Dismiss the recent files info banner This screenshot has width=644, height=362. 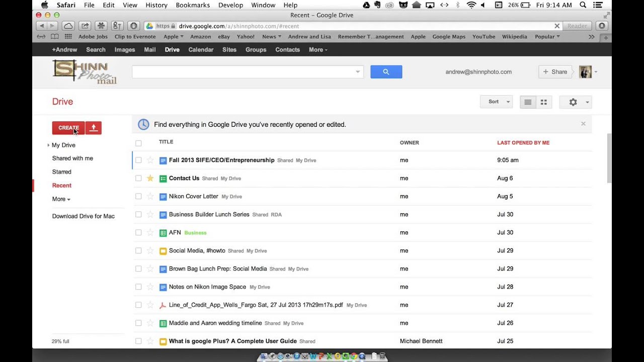click(583, 124)
